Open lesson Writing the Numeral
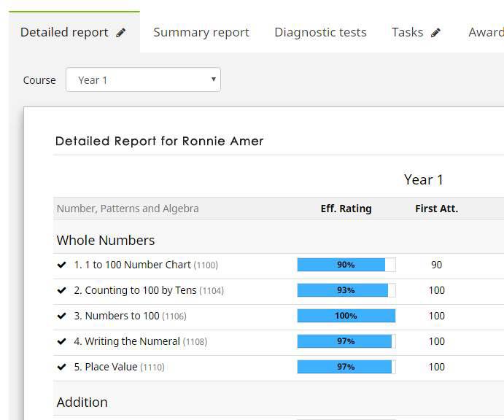This screenshot has height=420, width=504. 127,342
